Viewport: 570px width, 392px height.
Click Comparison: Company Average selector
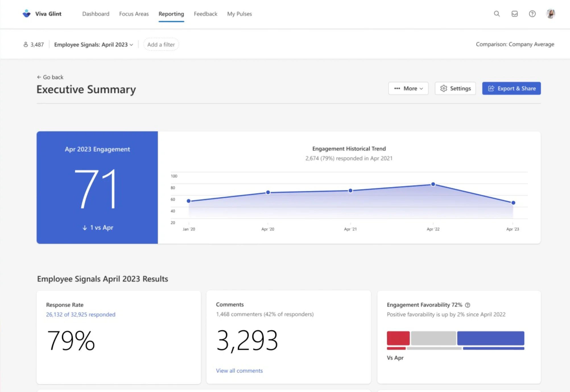pos(515,44)
